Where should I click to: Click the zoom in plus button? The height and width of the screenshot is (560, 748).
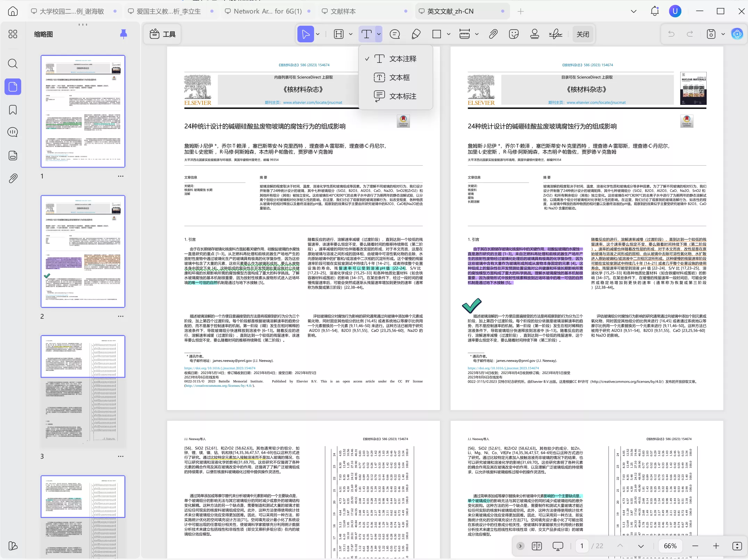(716, 546)
